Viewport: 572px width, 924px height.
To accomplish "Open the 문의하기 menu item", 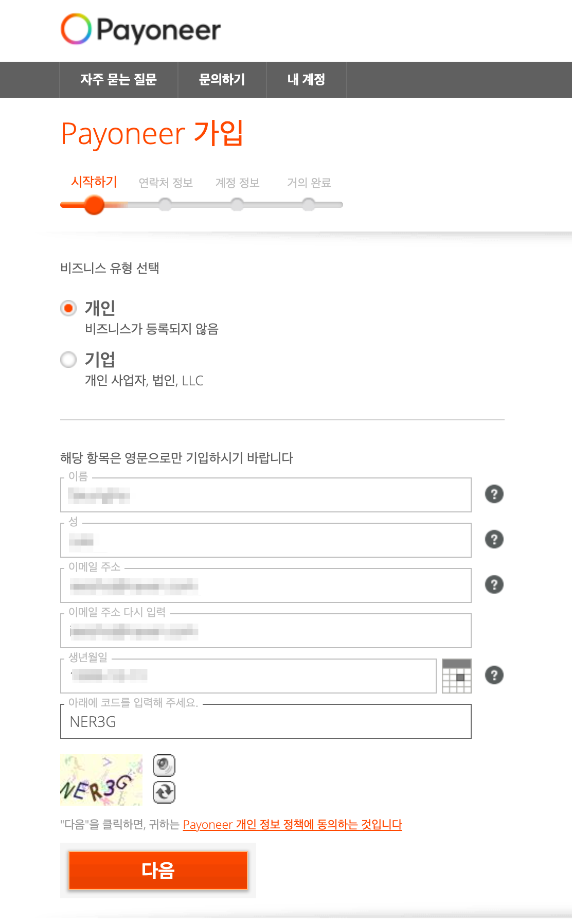I will tap(222, 80).
